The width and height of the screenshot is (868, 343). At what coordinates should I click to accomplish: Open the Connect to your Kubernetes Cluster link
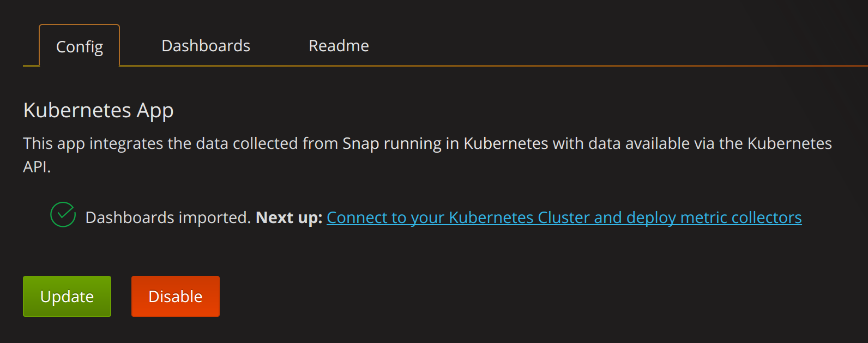coord(564,217)
